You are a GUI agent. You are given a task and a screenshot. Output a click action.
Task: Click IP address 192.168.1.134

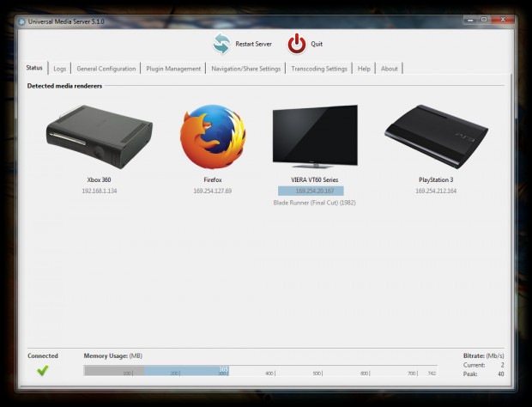pos(99,191)
